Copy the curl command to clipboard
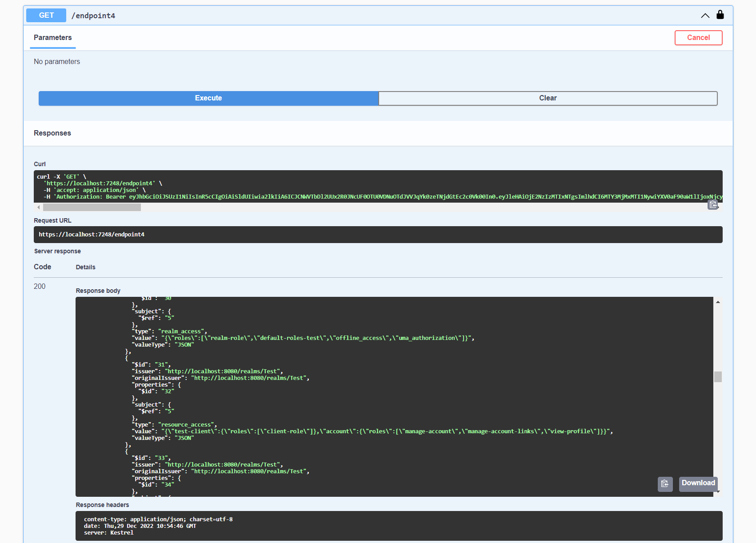This screenshot has height=543, width=756. [x=713, y=204]
